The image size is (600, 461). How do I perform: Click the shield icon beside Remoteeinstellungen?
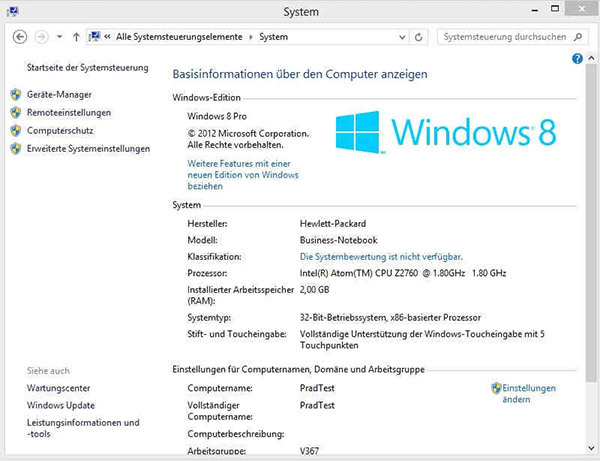click(x=16, y=112)
